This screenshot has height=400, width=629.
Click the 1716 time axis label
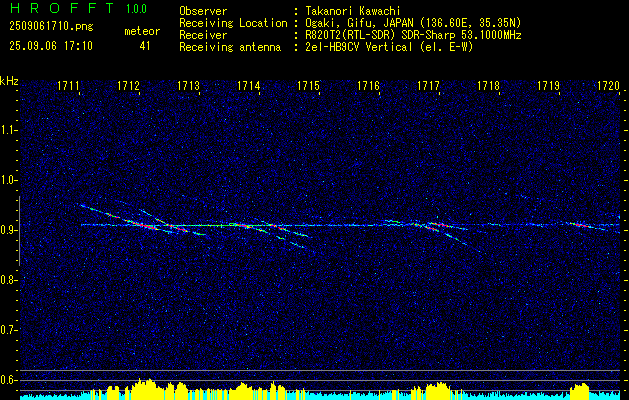(x=368, y=86)
